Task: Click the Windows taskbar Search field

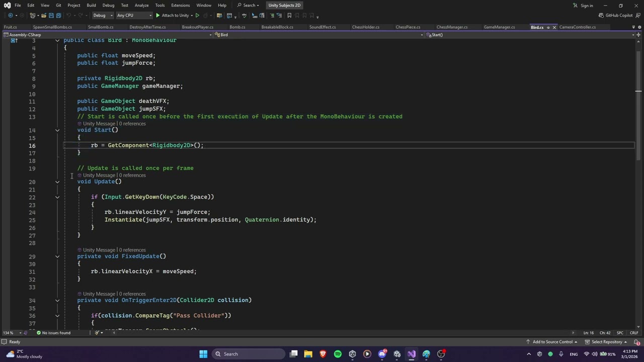Action: click(x=248, y=354)
